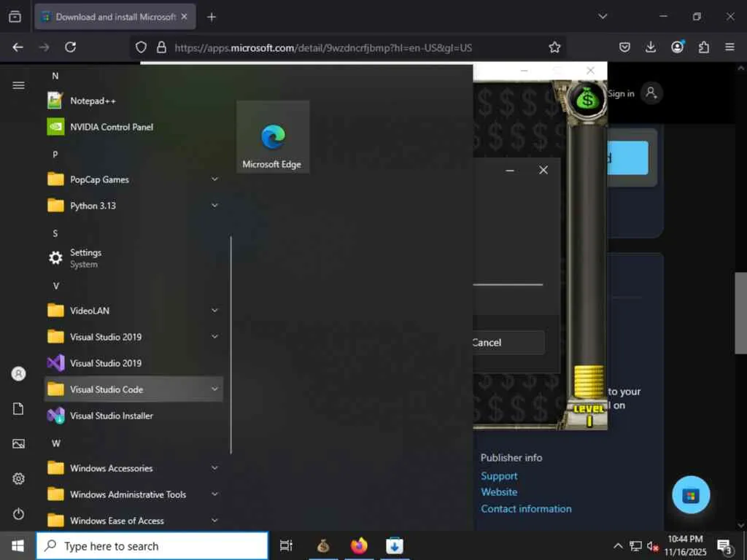This screenshot has width=747, height=560.
Task: Open the clock showing 10:44 PM
Action: pyautogui.click(x=685, y=545)
